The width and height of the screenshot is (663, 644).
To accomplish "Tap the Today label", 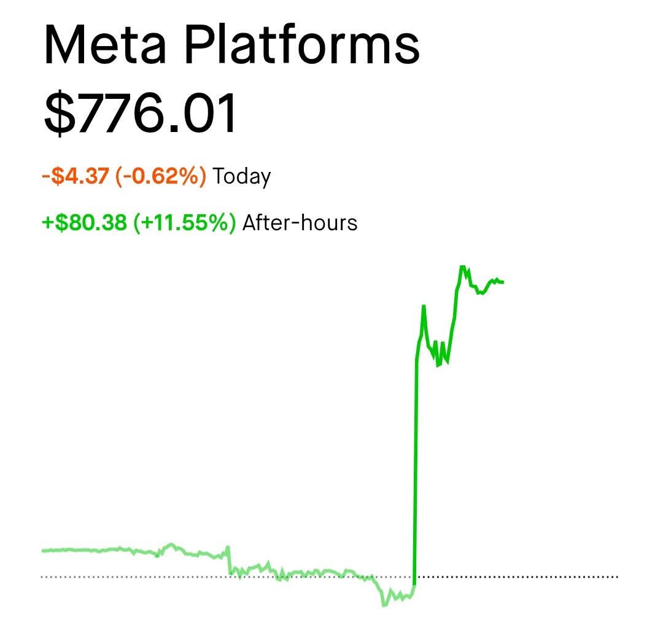I will tap(241, 177).
